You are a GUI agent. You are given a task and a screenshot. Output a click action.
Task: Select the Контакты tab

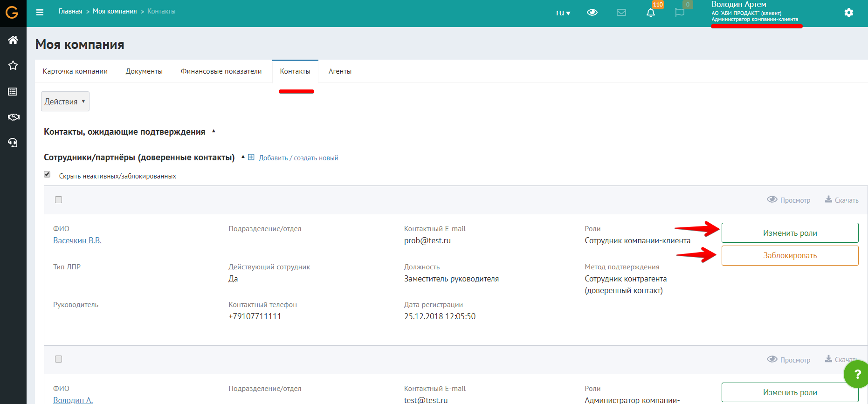click(x=295, y=71)
